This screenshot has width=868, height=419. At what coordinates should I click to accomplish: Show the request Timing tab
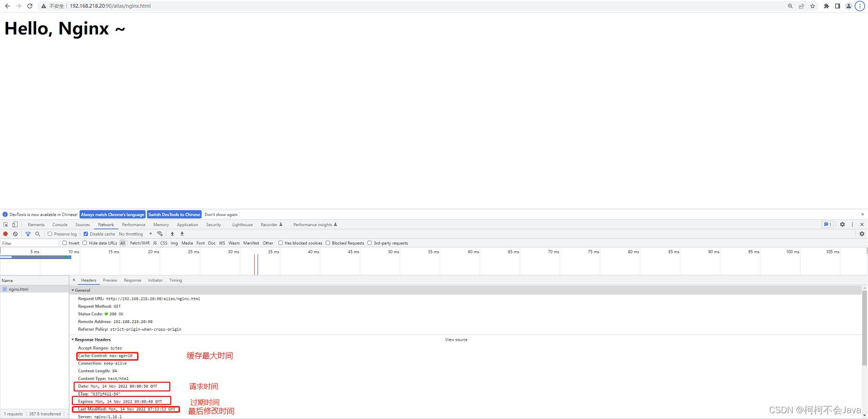click(176, 280)
